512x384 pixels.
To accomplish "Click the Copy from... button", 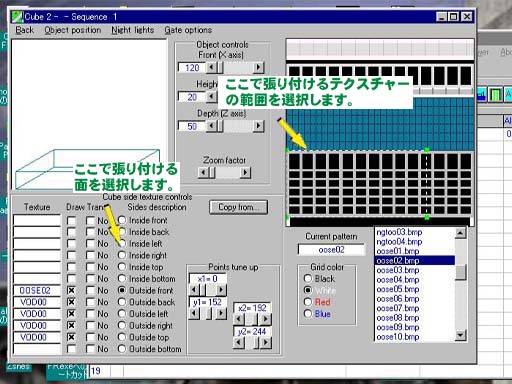I will coord(238,207).
